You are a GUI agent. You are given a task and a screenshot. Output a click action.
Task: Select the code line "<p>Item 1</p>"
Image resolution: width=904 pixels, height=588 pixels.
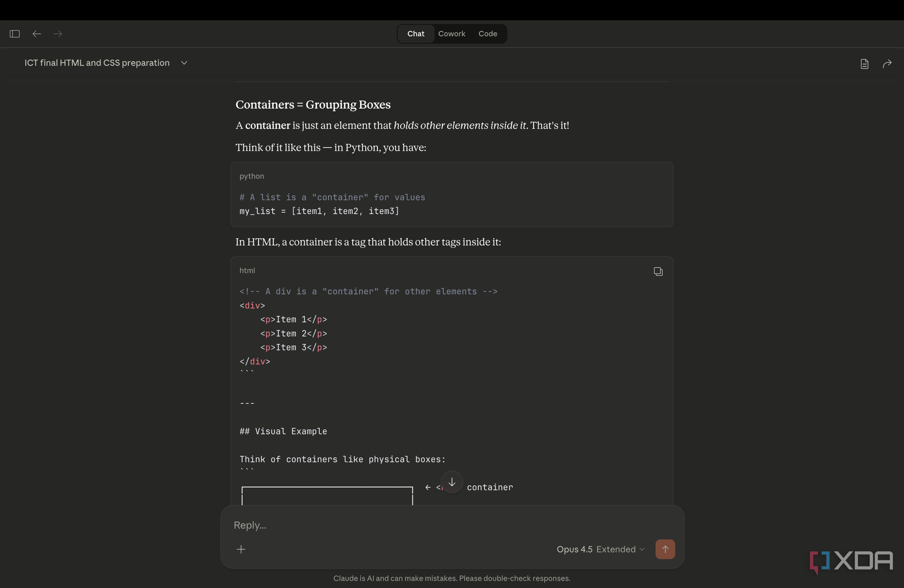(293, 320)
